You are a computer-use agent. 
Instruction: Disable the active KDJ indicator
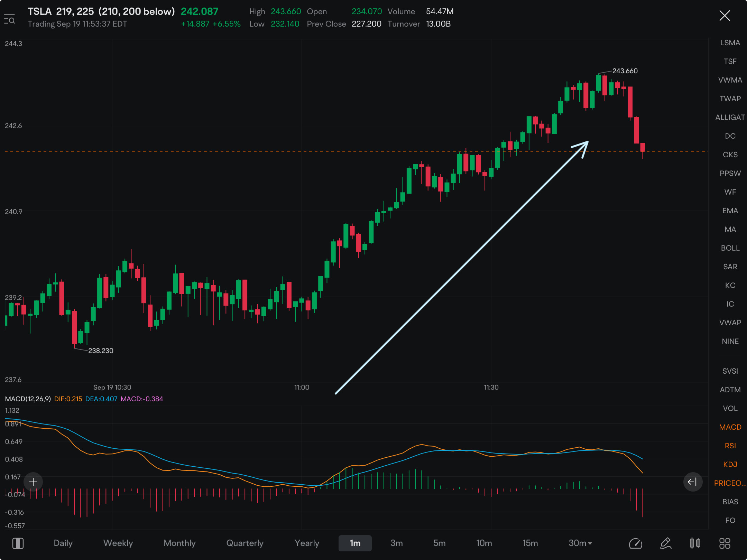coord(730,465)
